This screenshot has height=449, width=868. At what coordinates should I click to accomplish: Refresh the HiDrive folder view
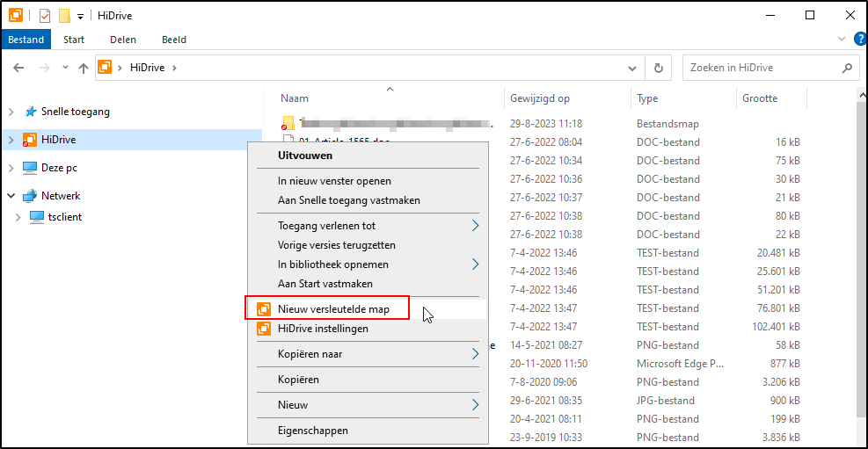[x=658, y=68]
